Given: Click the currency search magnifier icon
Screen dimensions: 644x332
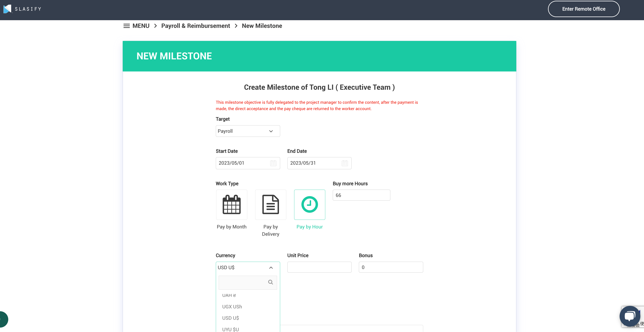Looking at the screenshot, I should coord(271,282).
